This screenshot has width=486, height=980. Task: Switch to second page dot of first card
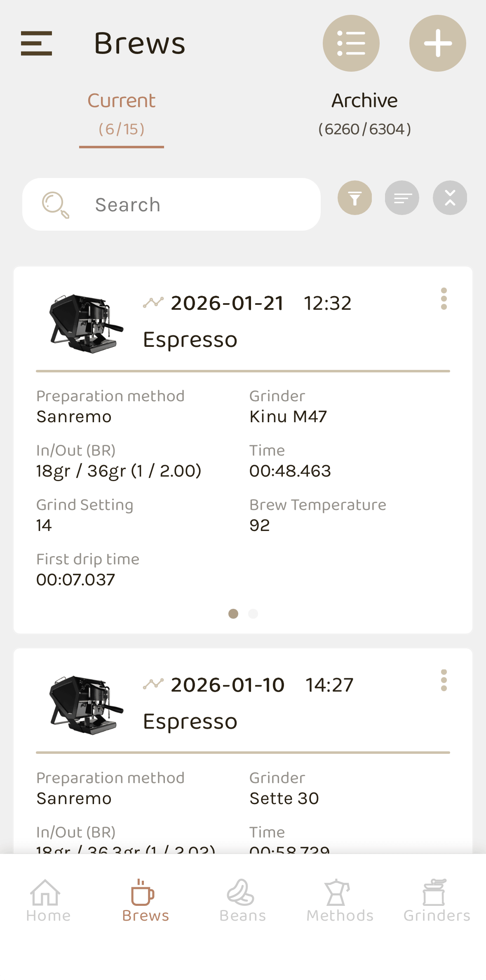pyautogui.click(x=253, y=614)
